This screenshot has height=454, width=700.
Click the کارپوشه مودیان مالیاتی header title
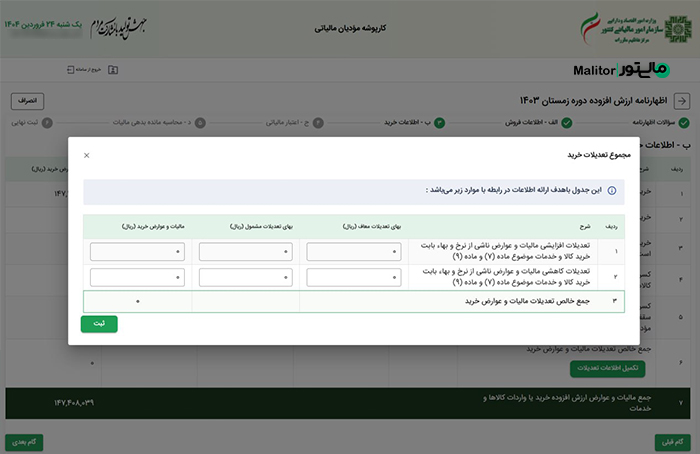coord(350,28)
